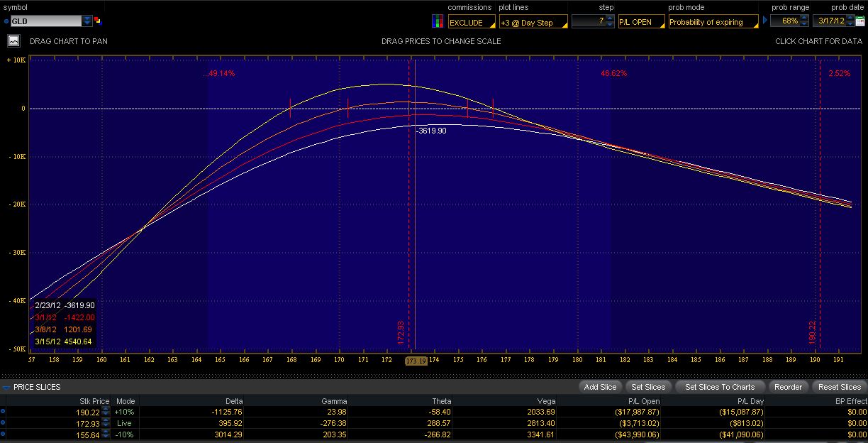Click the blue arrow before prob range
The height and width of the screenshot is (443, 868).
click(765, 21)
